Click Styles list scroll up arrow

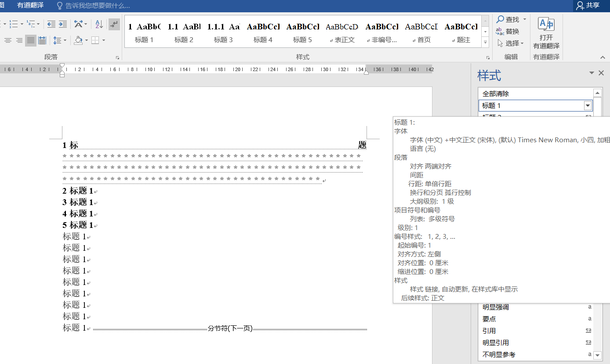597,93
